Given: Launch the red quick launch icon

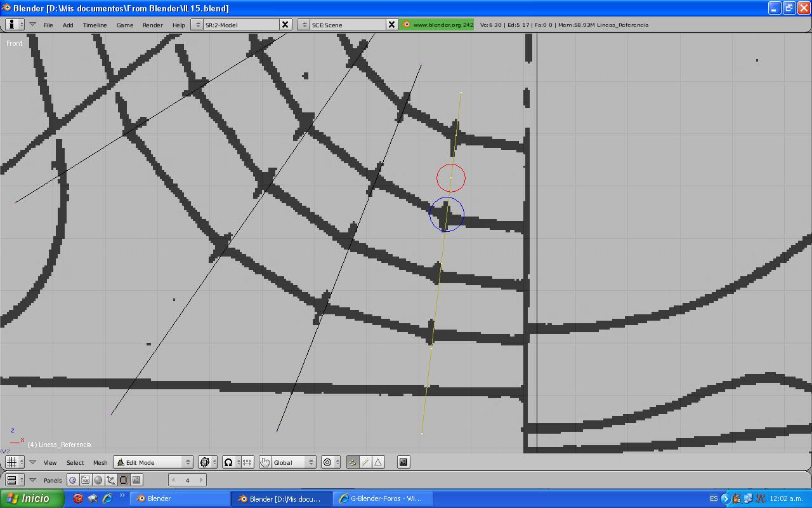Looking at the screenshot, I should pos(78,498).
